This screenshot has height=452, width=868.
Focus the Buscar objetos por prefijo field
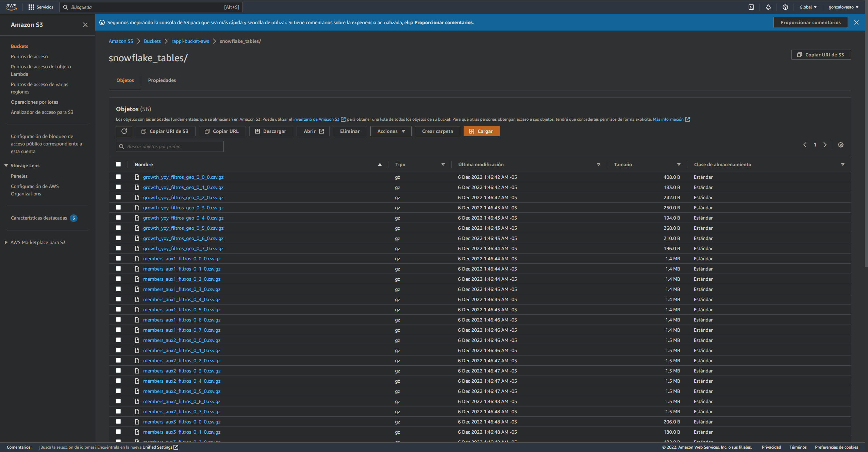[170, 146]
